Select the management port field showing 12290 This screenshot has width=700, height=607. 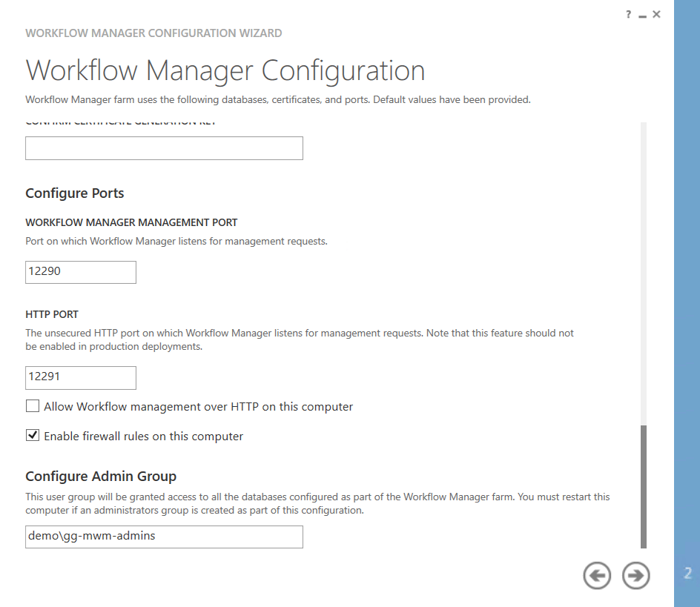point(80,272)
